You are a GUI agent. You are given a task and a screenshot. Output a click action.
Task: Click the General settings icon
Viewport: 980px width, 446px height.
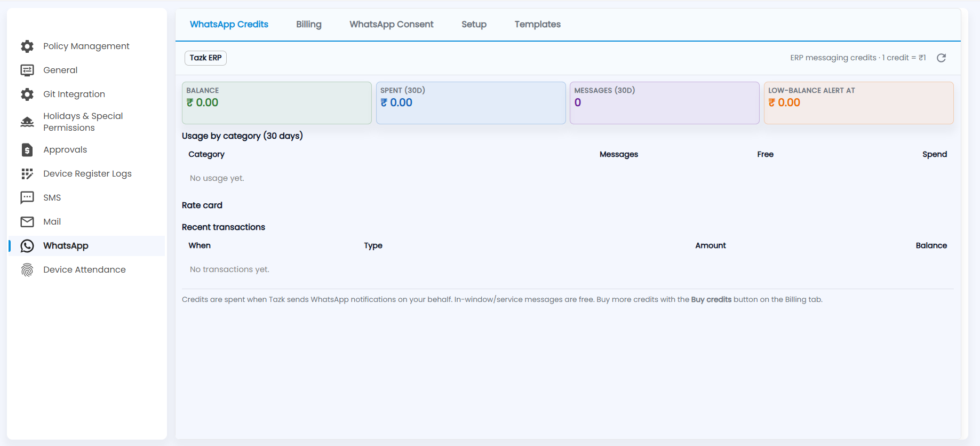(27, 70)
